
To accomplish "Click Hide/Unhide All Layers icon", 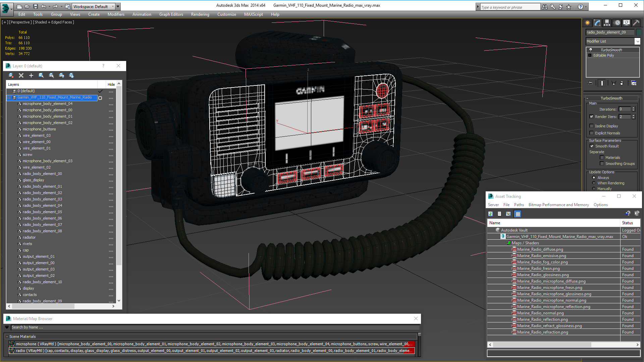I will tap(61, 75).
